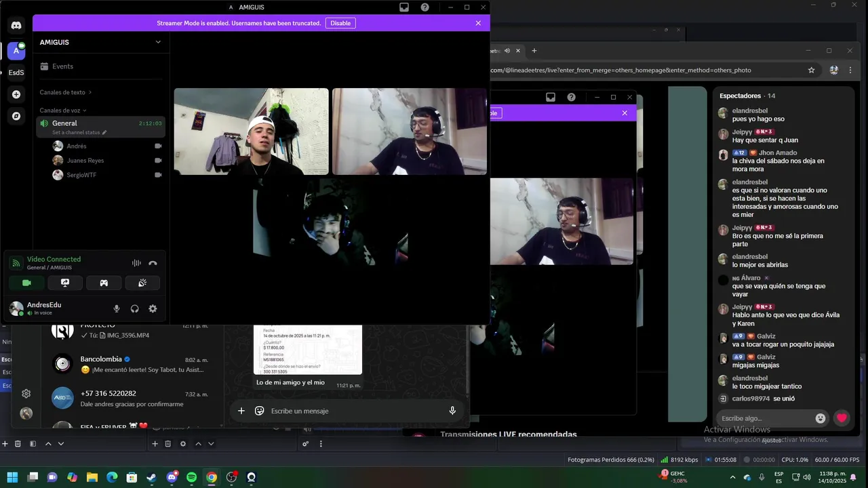Open Discord user settings gear
Image resolution: width=868 pixels, height=488 pixels.
point(153,308)
